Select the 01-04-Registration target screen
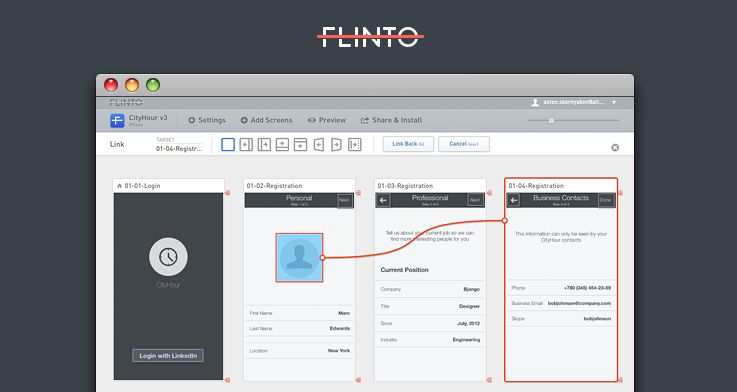737x392 pixels. (x=561, y=280)
